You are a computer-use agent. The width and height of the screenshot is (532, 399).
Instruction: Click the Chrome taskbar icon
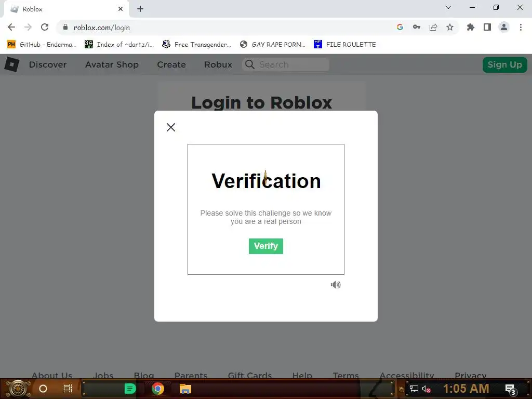tap(158, 389)
